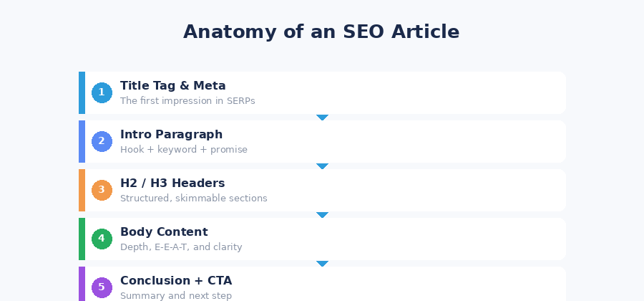This screenshot has height=301, width=644.
Task: Select the 'Body Content' heading
Action: [x=164, y=232]
